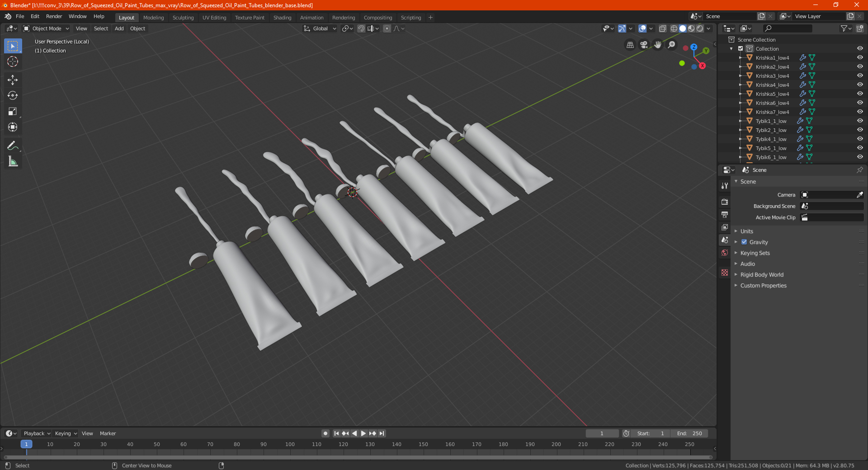The height and width of the screenshot is (470, 868).
Task: Uncheck the Collection exclude checkbox
Action: (x=741, y=48)
